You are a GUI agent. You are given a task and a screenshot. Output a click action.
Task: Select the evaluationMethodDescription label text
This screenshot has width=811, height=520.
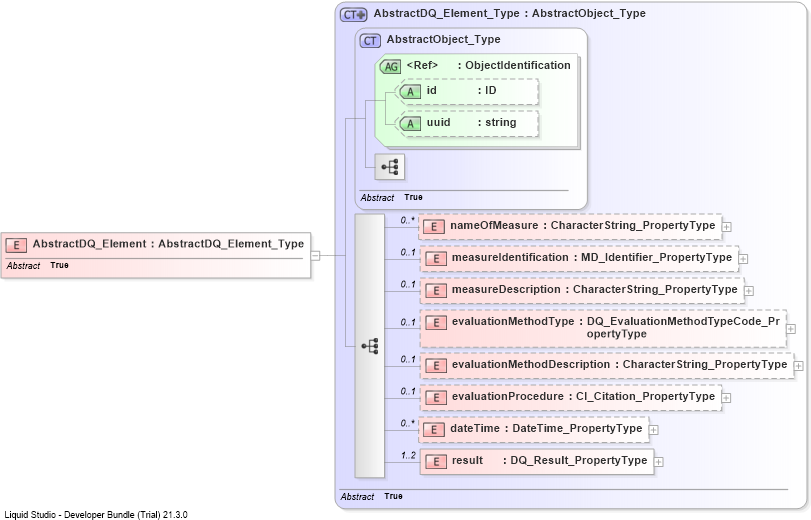619,365
